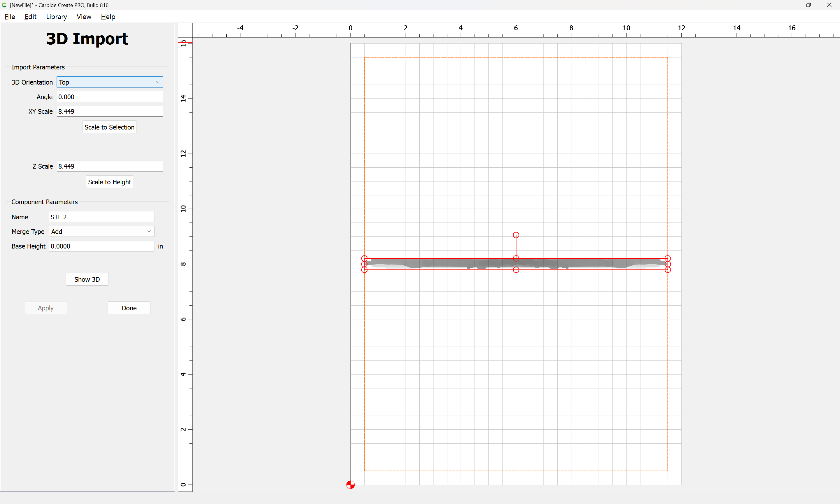
Task: Expand the 3D Orientation dropdown
Action: pos(110,82)
